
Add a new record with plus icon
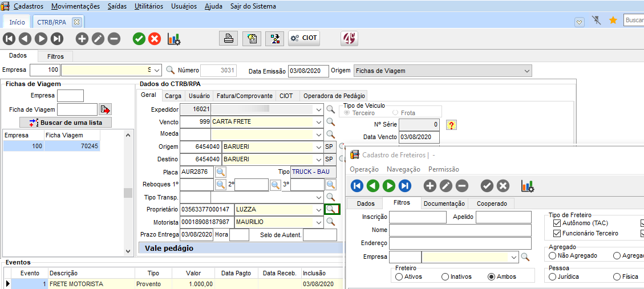[x=82, y=39]
